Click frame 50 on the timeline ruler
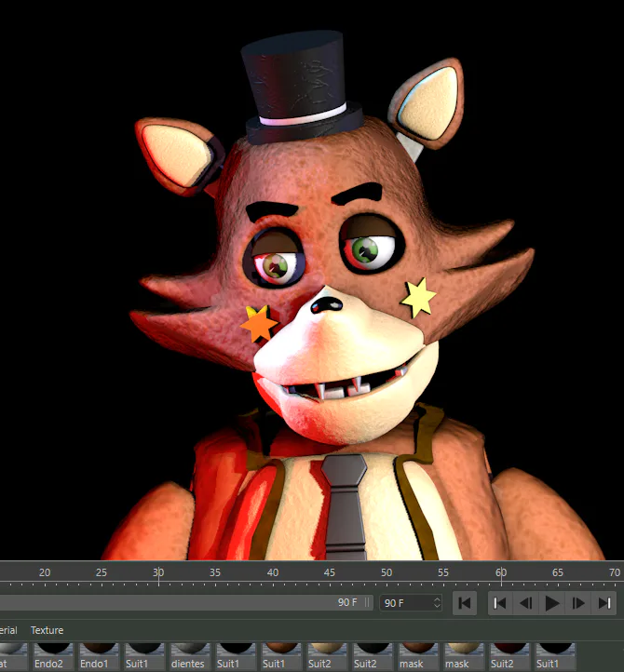The width and height of the screenshot is (624, 672). (387, 572)
